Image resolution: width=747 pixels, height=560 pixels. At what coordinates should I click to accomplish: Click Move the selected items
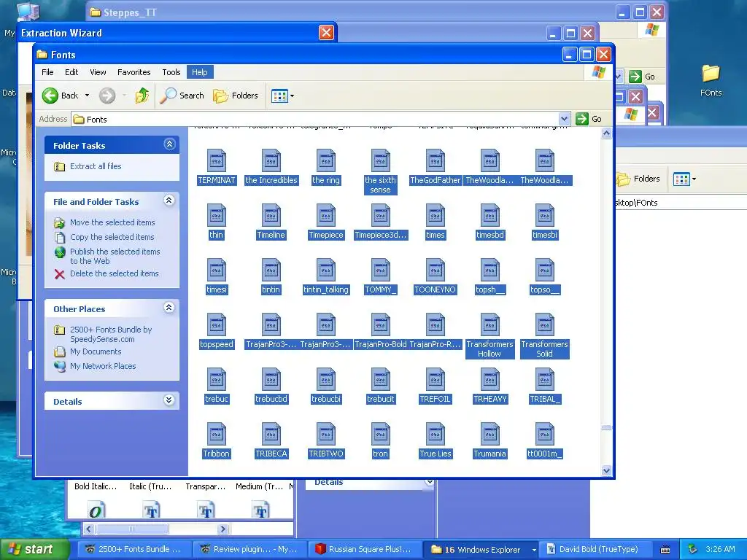pos(112,222)
